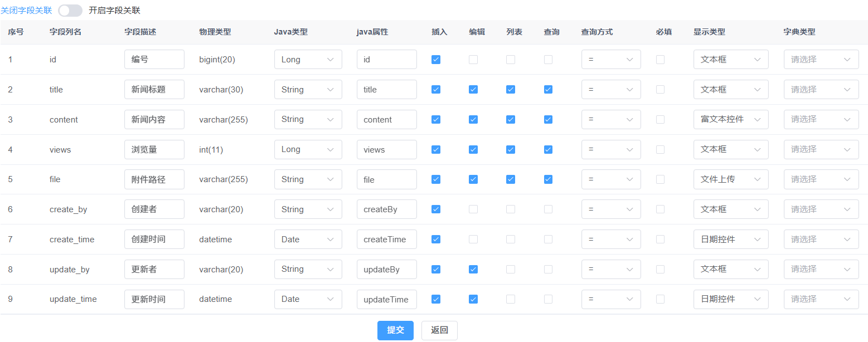Click the 关闭字段关联 label

26,11
